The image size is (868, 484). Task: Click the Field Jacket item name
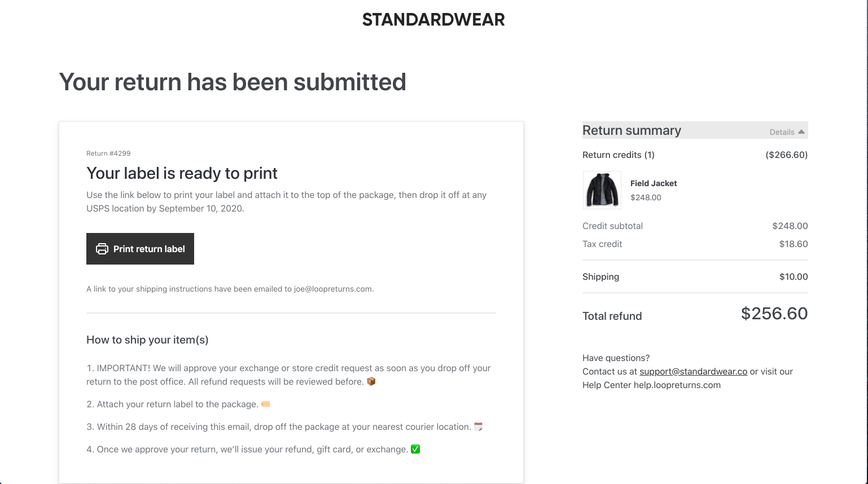point(653,183)
